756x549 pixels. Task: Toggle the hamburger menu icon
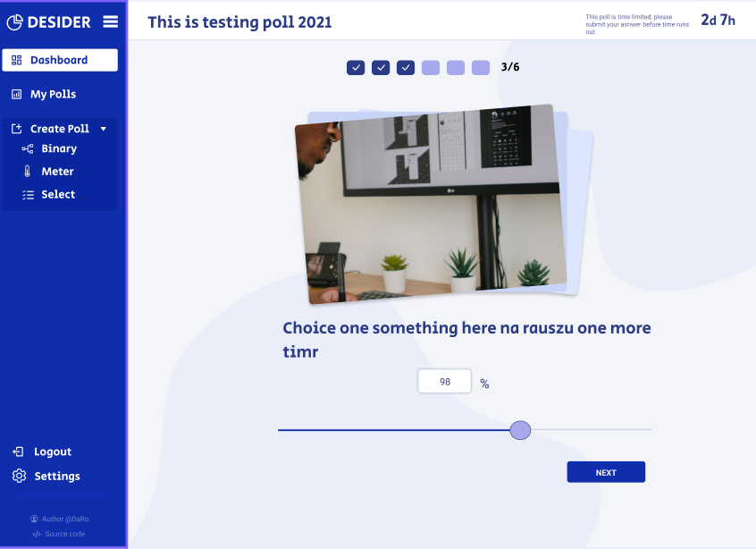111,21
